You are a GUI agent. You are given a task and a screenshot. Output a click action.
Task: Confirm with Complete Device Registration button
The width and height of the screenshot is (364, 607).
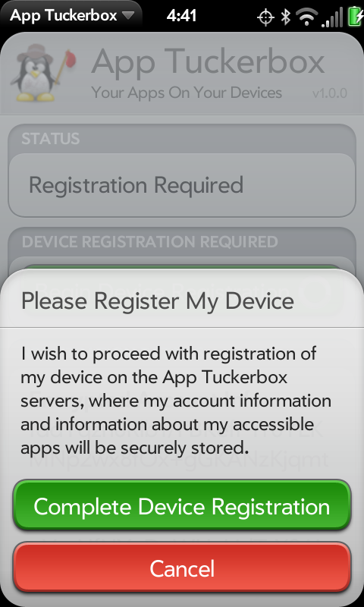click(x=182, y=505)
